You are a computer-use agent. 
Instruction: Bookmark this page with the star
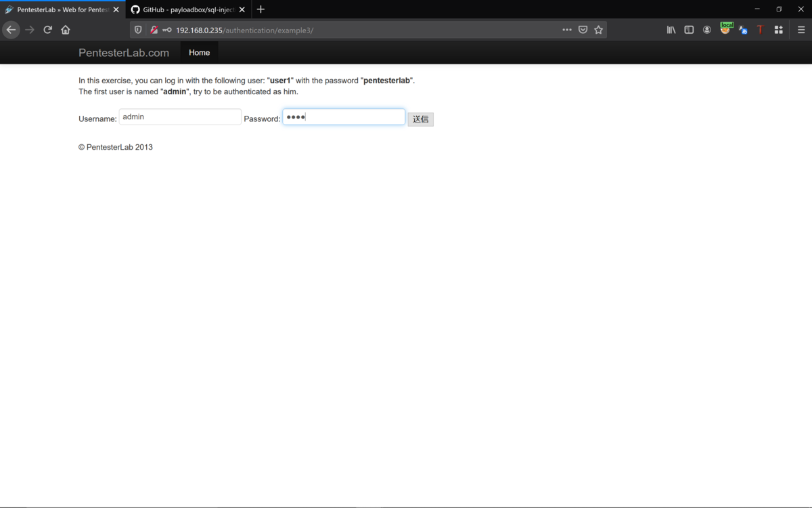coord(598,30)
